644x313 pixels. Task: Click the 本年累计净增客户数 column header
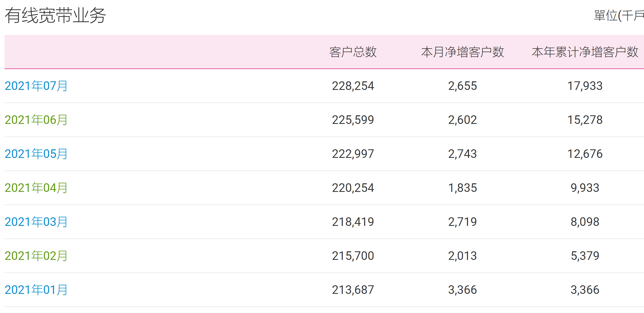(585, 52)
